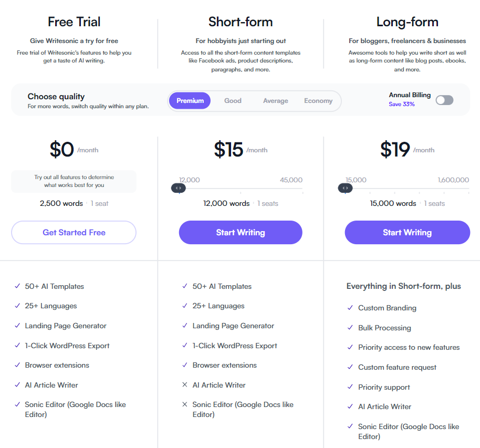Click the X icon beside Short-form Sonic Editor
This screenshot has height=448, width=480.
pyautogui.click(x=184, y=404)
